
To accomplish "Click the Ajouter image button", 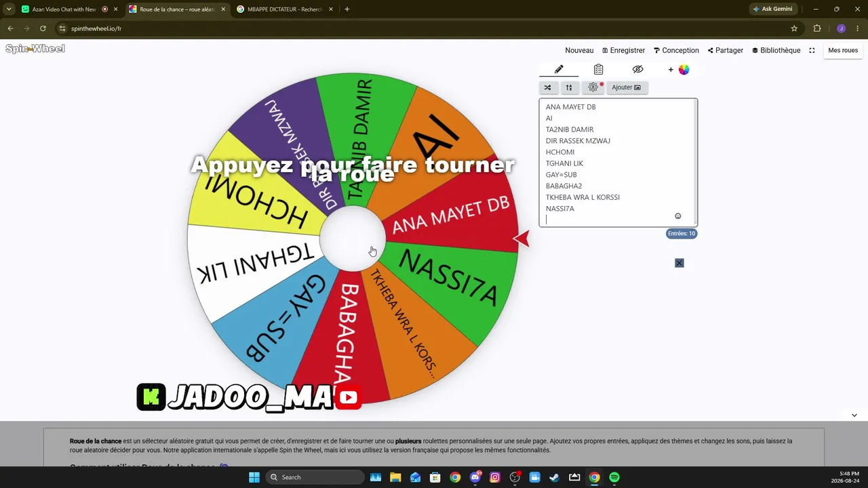I will tap(627, 87).
